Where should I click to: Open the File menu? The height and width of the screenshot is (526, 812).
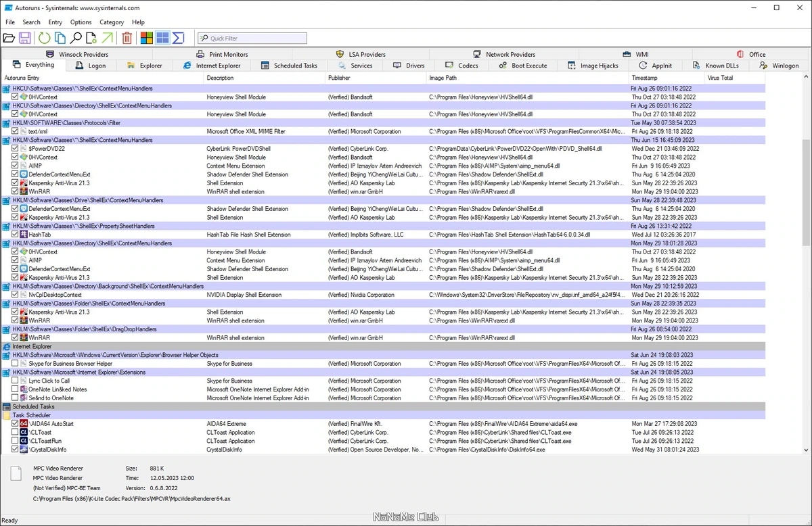coord(10,22)
